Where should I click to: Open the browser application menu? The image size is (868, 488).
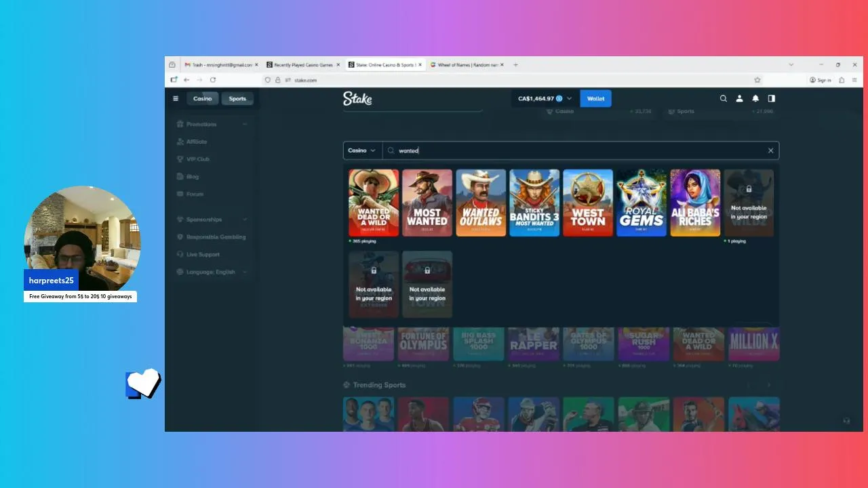coord(854,80)
